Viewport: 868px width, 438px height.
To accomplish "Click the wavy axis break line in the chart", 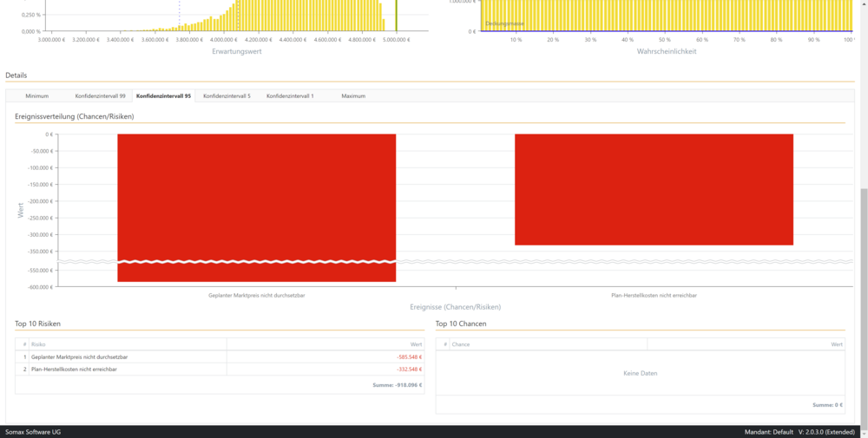I will click(x=451, y=261).
